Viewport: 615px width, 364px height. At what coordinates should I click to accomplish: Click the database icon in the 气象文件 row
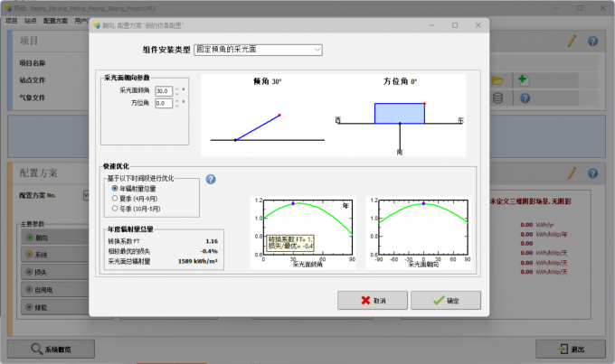[x=497, y=98]
